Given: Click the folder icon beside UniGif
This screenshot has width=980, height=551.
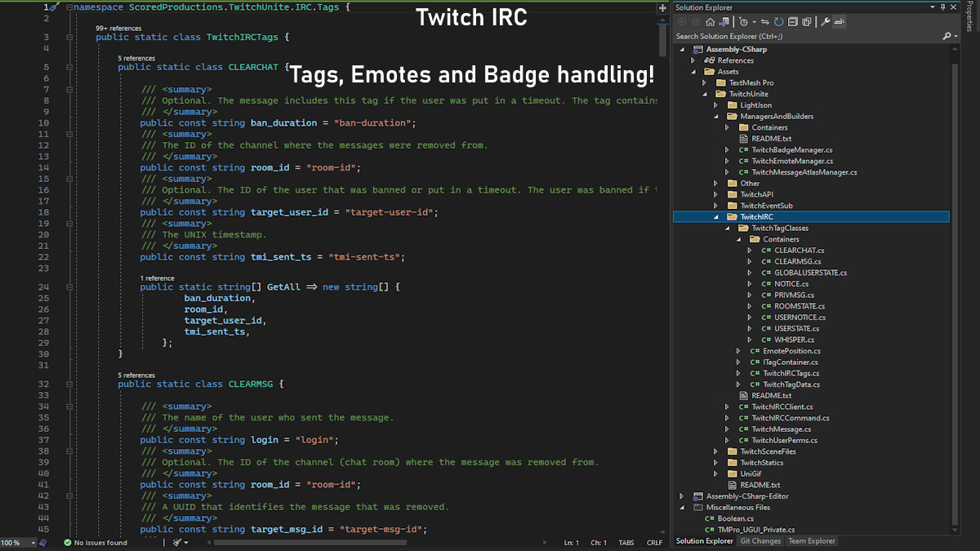Looking at the screenshot, I should [x=732, y=473].
